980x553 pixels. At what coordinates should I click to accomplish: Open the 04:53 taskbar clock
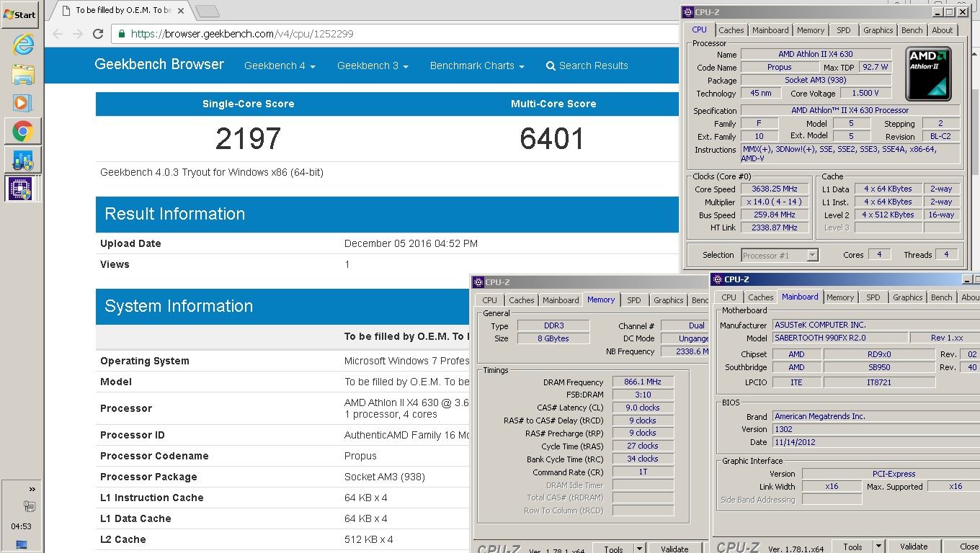pyautogui.click(x=20, y=526)
